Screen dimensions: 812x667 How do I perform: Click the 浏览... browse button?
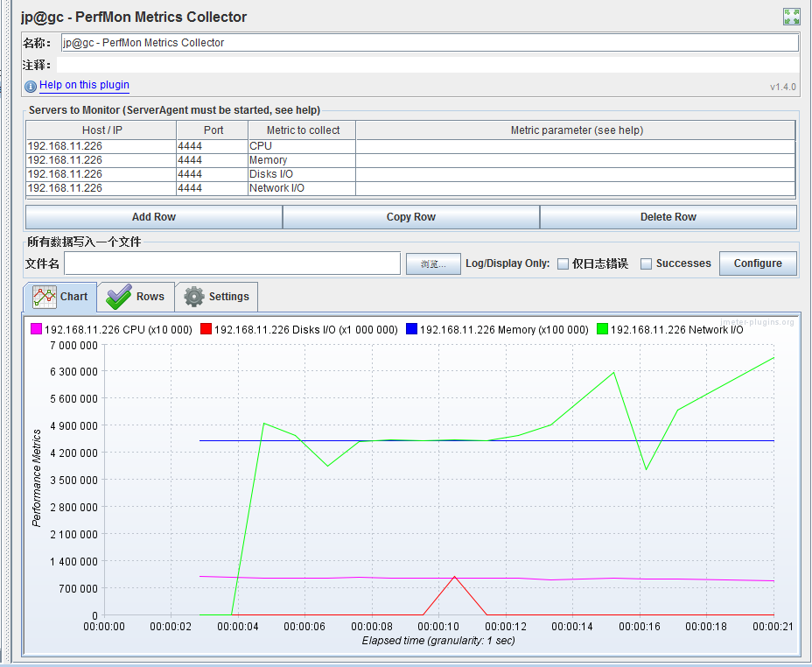[x=433, y=264]
